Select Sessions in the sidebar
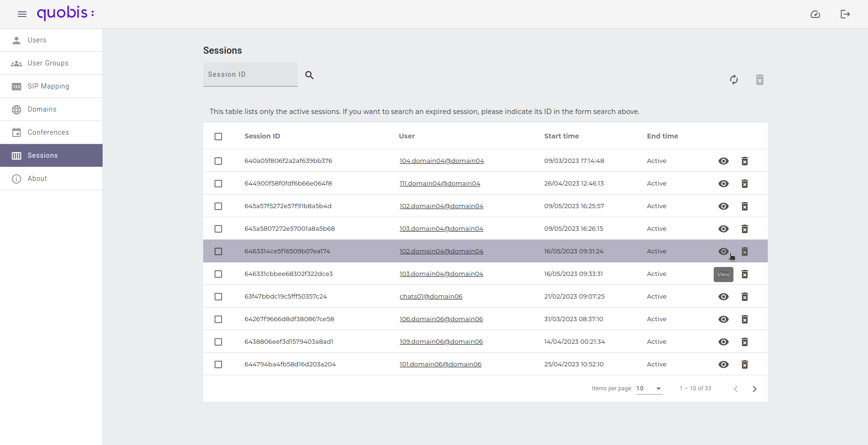The height and width of the screenshot is (445, 868). (51, 155)
